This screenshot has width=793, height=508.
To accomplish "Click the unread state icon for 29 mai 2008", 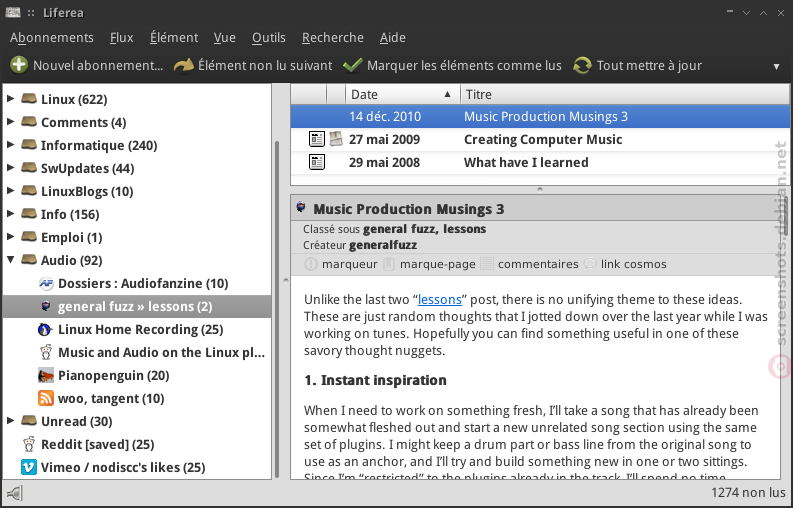I will 317,162.
